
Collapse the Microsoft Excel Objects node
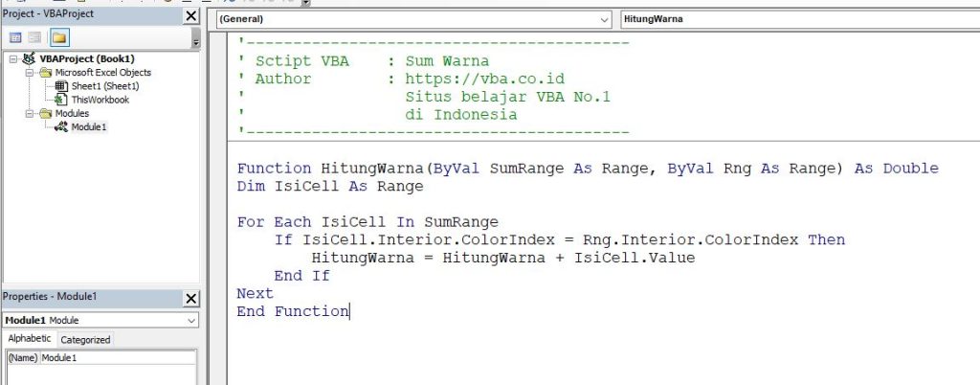[30, 72]
